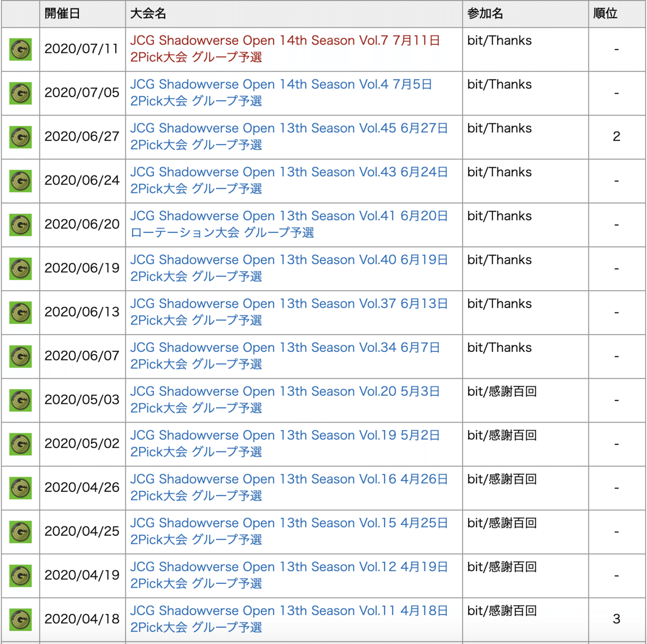Click the game icon in the 2020/07/11 row
This screenshot has height=644, width=647.
pos(21,50)
